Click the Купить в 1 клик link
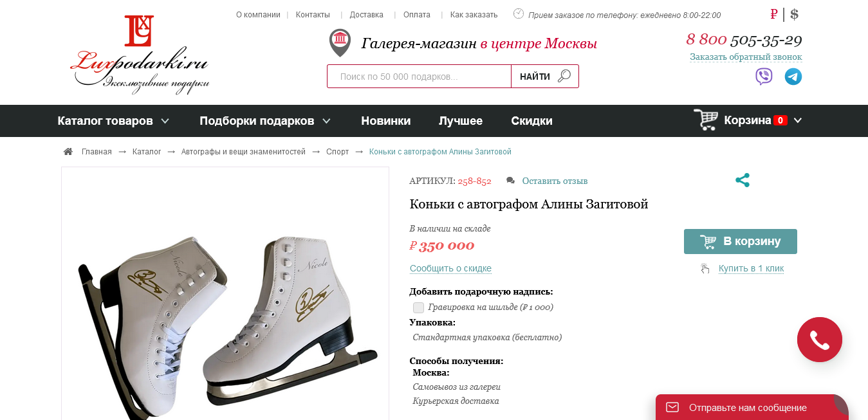Screen dimensions: 868x420 (751, 268)
